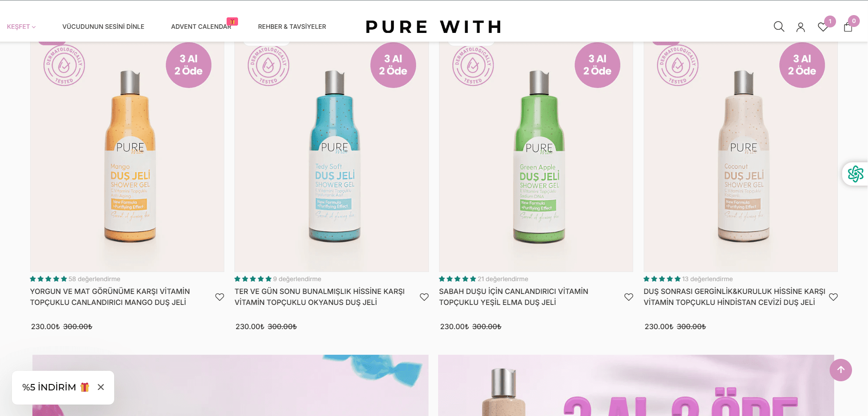Viewport: 868px width, 416px height.
Task: Click the PURE WITH logo
Action: (434, 27)
